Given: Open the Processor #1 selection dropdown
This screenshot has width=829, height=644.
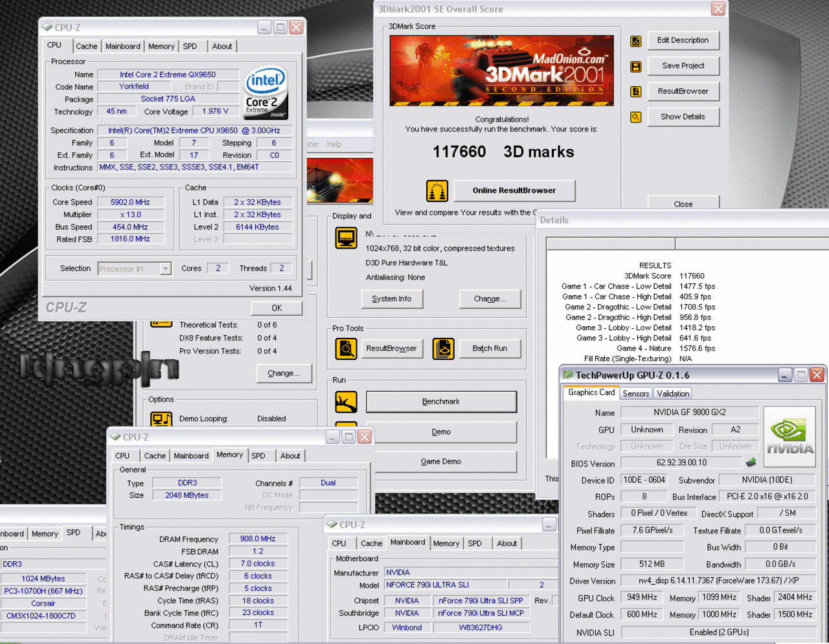Looking at the screenshot, I should (x=166, y=269).
